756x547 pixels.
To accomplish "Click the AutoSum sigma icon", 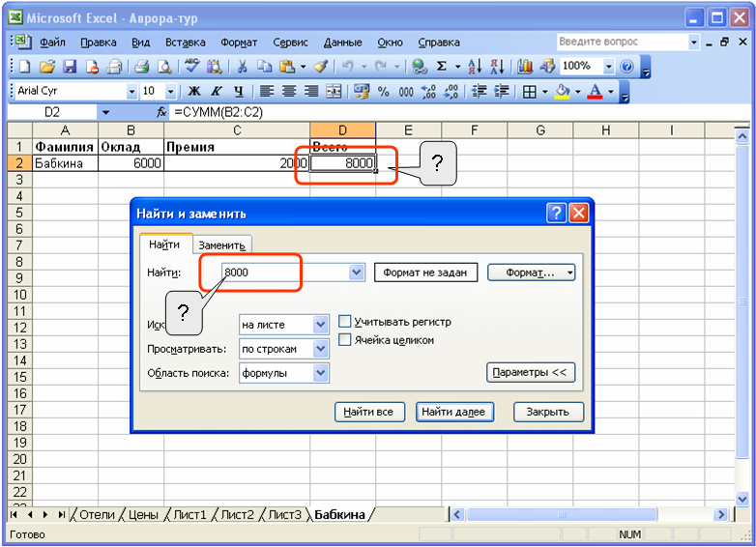I will pyautogui.click(x=443, y=67).
